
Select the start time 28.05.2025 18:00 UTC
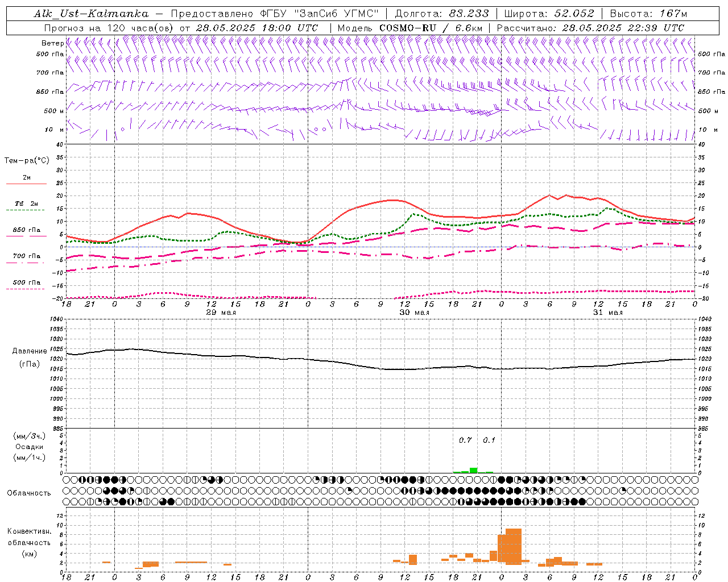tap(257, 28)
